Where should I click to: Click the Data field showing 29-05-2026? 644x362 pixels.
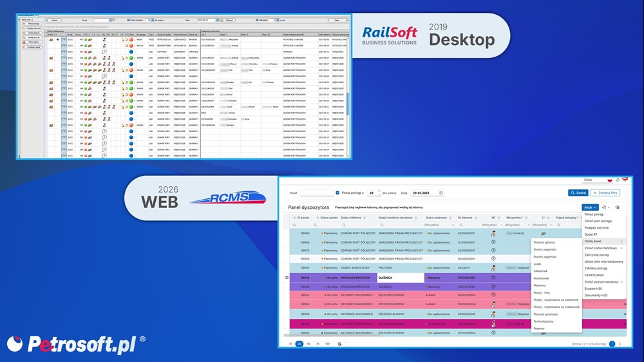tap(428, 193)
